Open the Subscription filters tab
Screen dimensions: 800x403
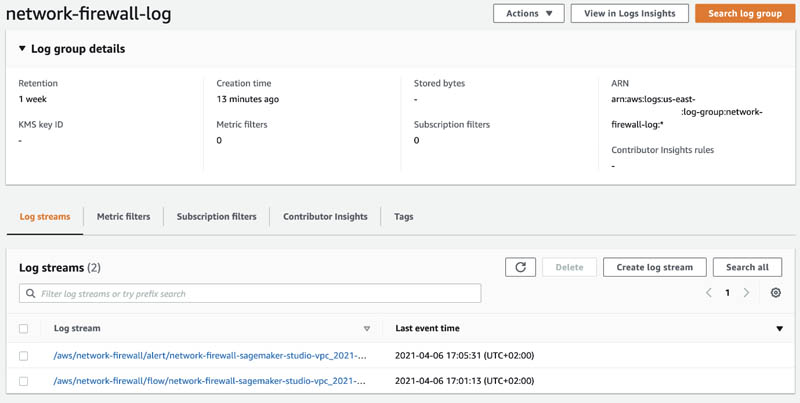216,217
